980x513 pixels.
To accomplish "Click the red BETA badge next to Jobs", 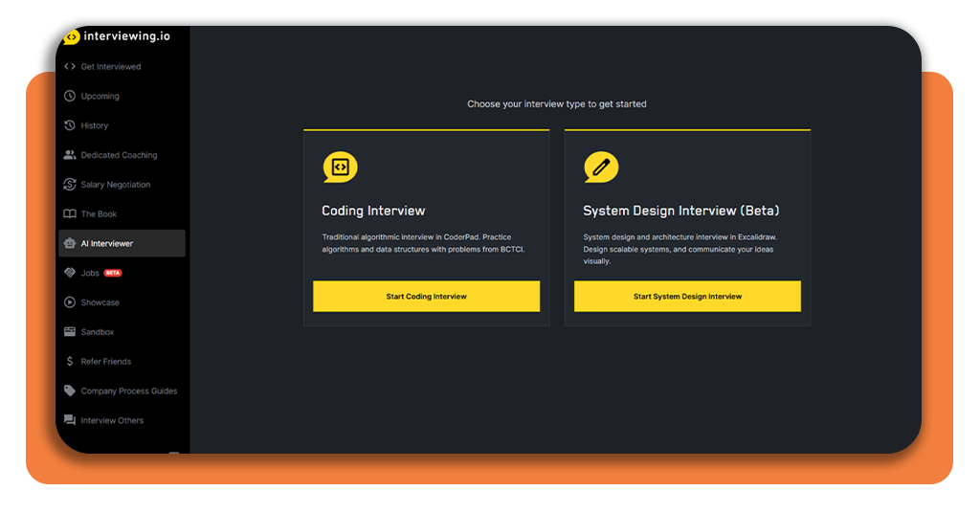I will pos(113,273).
